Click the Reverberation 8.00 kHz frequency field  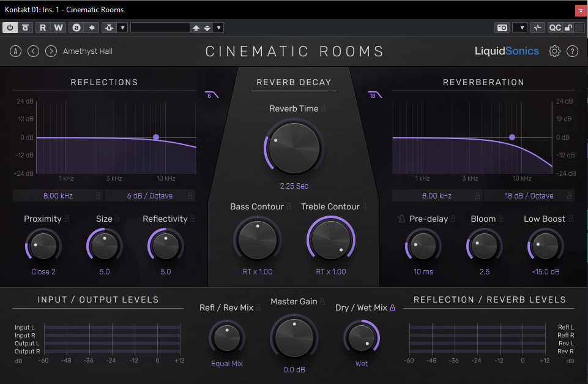click(437, 196)
